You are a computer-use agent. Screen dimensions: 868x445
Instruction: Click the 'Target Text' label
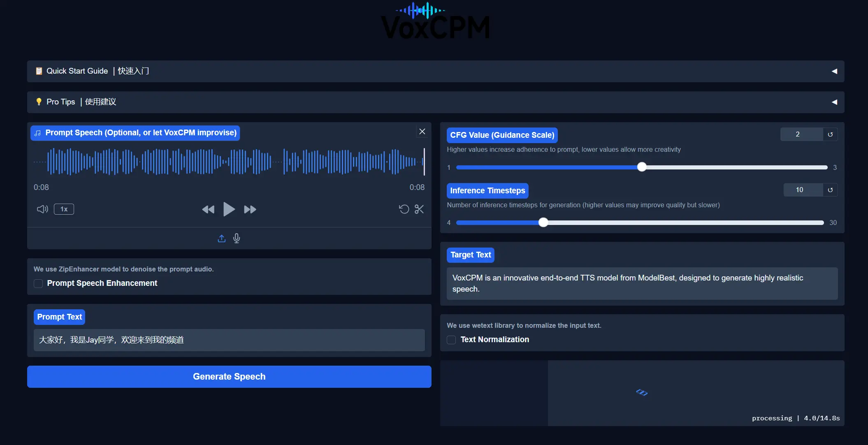click(471, 255)
